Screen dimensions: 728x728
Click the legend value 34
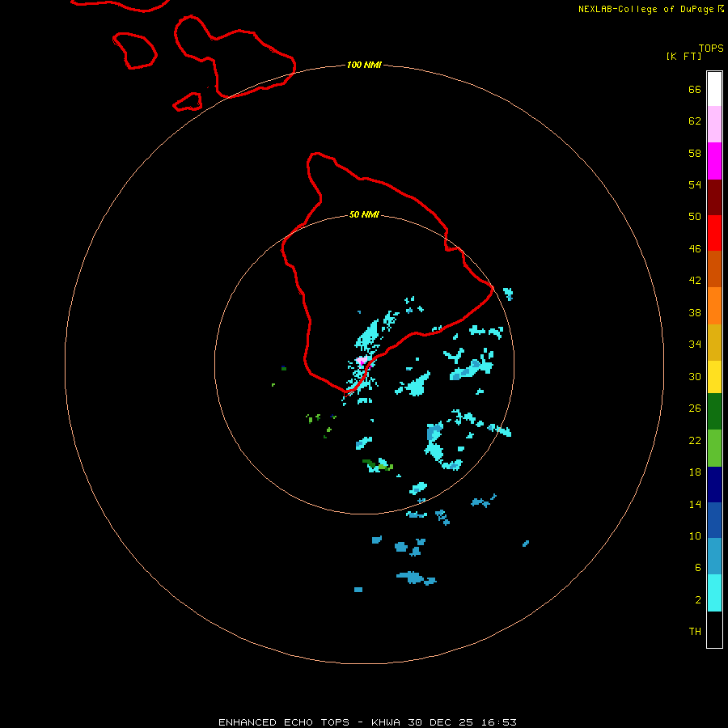[x=695, y=345]
